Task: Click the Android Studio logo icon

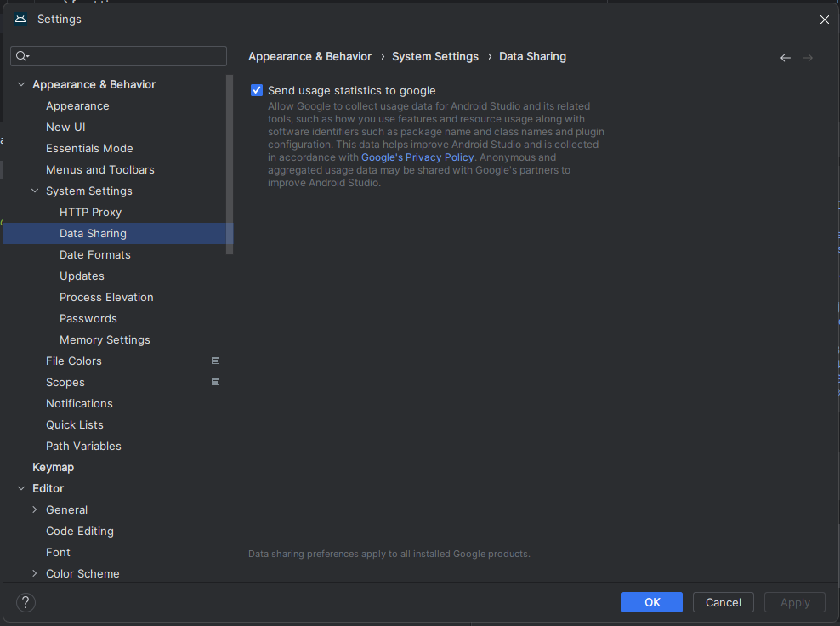Action: 20,19
